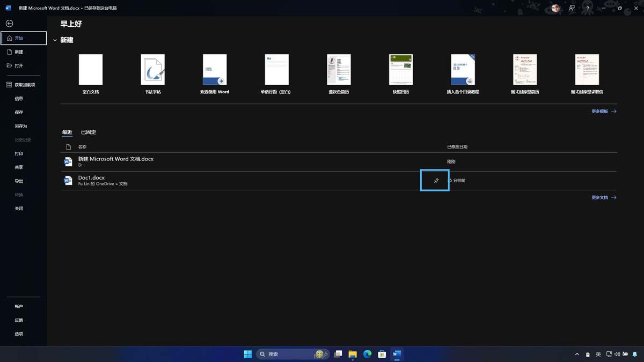Switch to the 已固定 tab
Viewport: 644px width, 362px height.
88,132
